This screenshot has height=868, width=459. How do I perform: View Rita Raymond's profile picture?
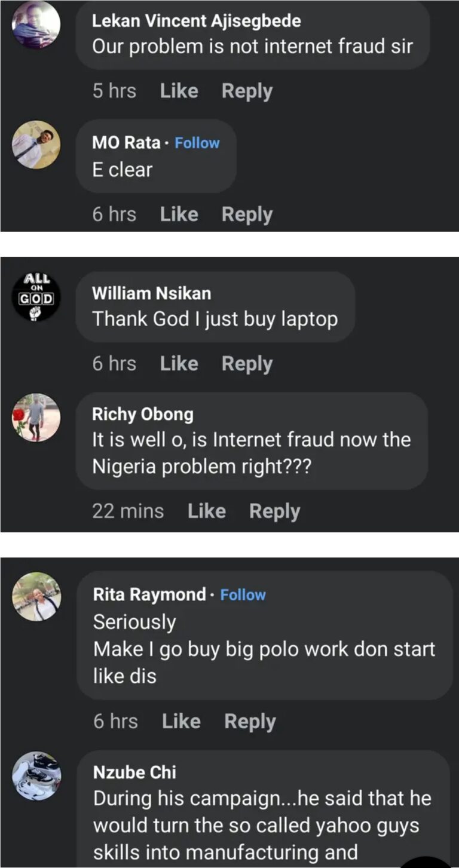tap(36, 596)
